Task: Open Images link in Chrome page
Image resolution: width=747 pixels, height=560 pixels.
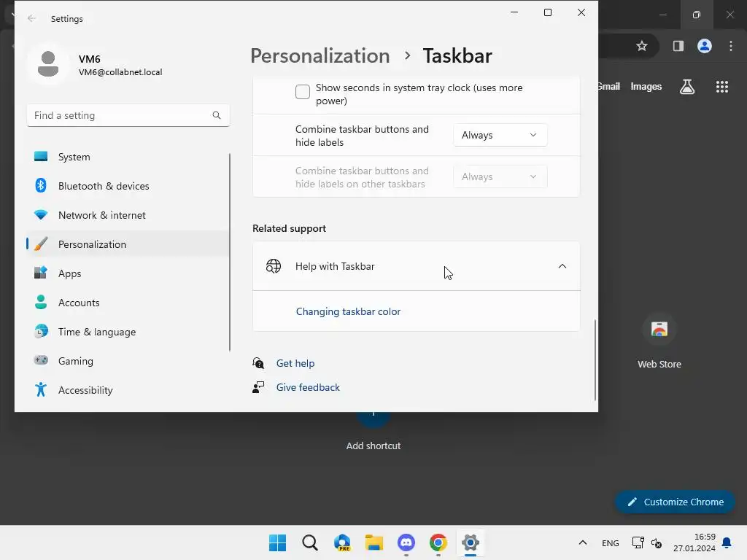Action: coord(646,87)
